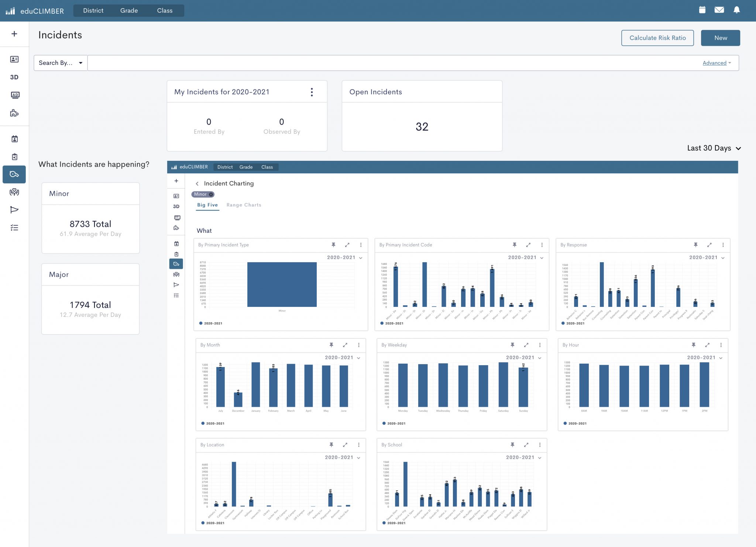
Task: Open the checklist icon at sidebar bottom
Action: pyautogui.click(x=14, y=228)
